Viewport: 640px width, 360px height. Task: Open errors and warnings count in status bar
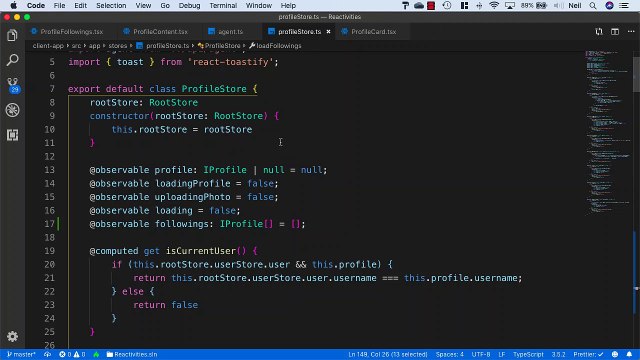[72, 354]
